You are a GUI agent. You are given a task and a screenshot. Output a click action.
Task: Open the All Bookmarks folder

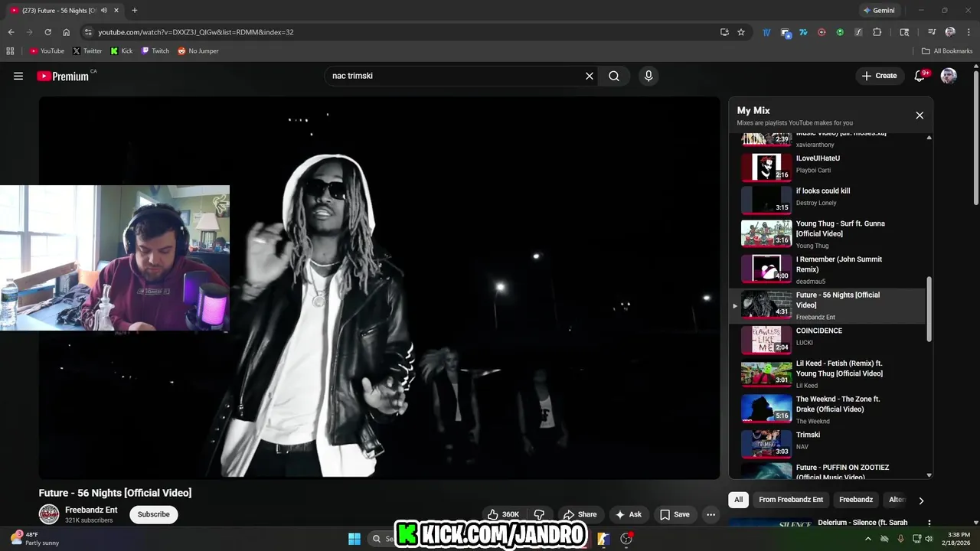[947, 51]
